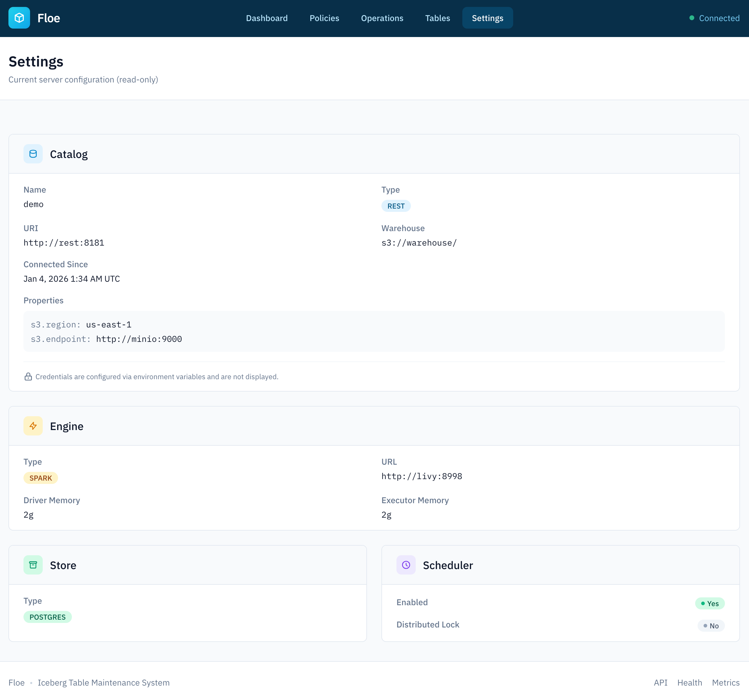Go to the Policies tab
The width and height of the screenshot is (749, 700).
[x=324, y=18]
